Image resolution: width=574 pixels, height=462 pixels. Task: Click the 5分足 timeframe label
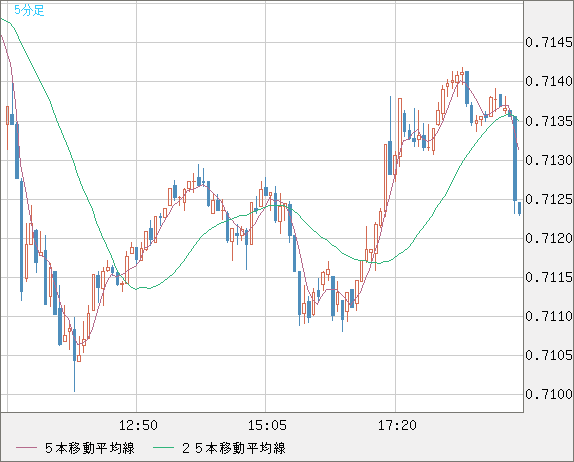pyautogui.click(x=29, y=10)
